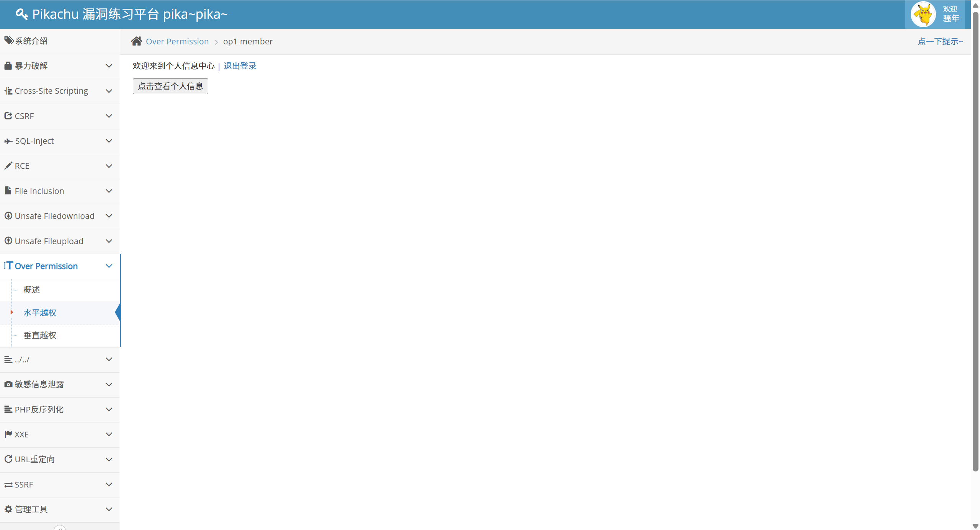This screenshot has height=530, width=980.
Task: Click the camera icon beside 敏感信息泄露
Action: [x=8, y=384]
